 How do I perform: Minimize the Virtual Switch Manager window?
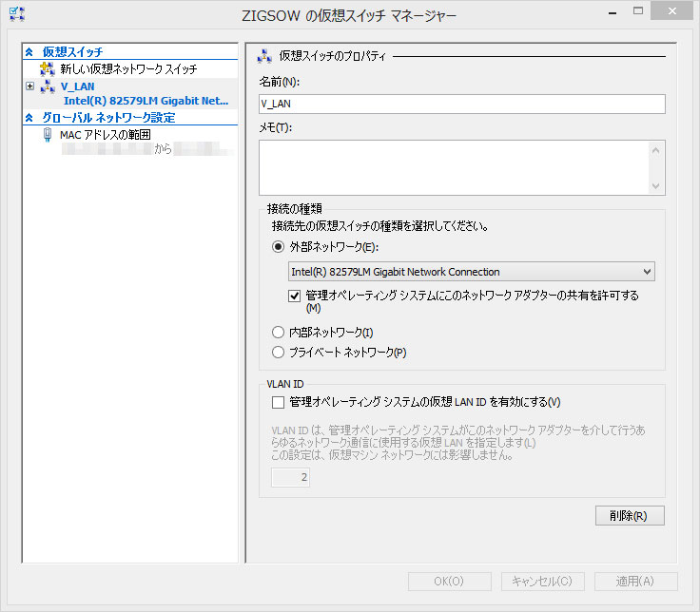point(612,13)
